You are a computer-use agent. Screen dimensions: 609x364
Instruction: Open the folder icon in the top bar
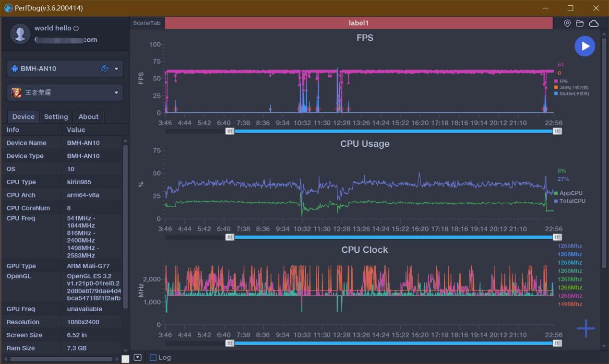click(x=580, y=23)
